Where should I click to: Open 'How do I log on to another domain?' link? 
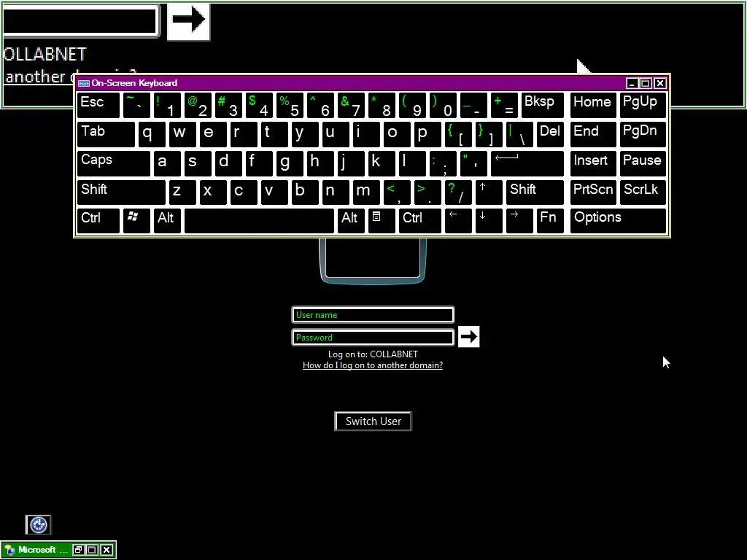click(373, 365)
